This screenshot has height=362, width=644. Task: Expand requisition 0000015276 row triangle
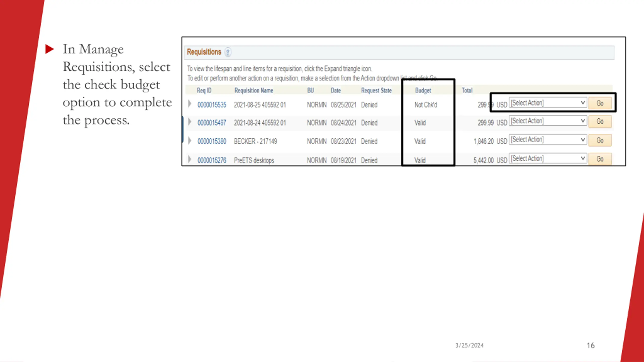coord(190,159)
